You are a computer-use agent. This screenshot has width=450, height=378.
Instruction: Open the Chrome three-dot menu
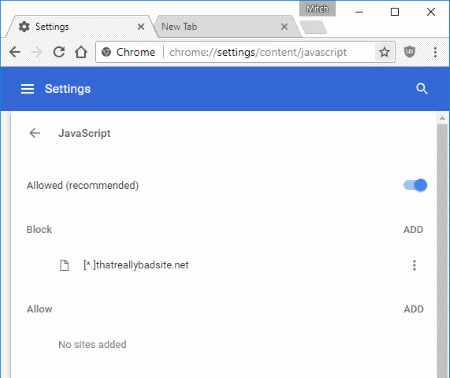(x=435, y=52)
